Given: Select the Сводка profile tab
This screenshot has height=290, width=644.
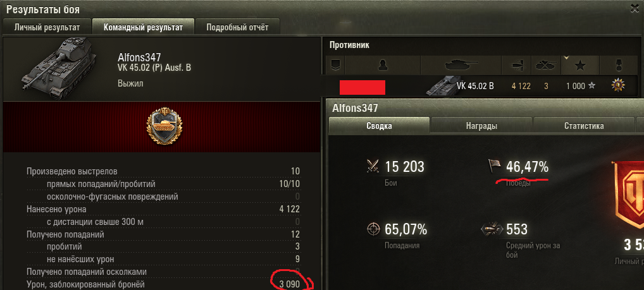Looking at the screenshot, I should tap(379, 126).
